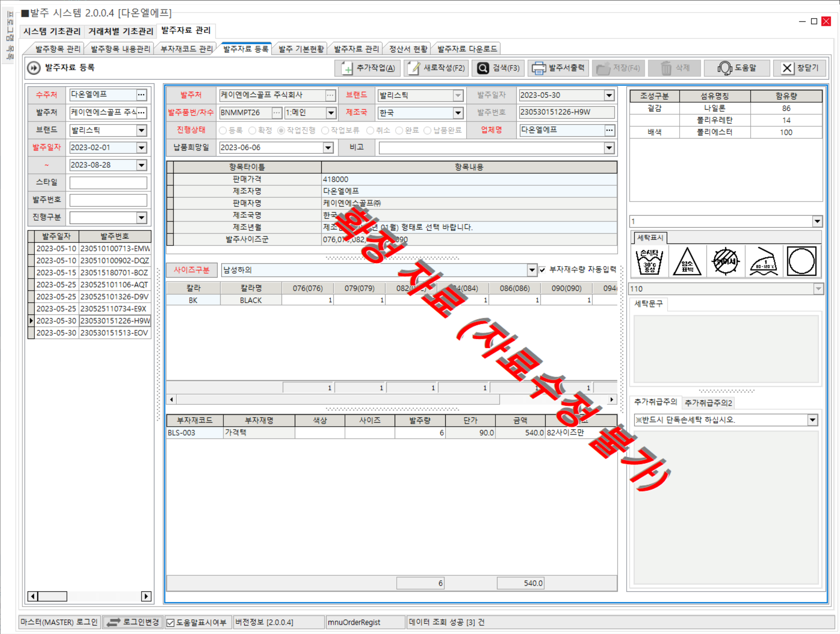This screenshot has width=840, height=634.
Task: Open 사이즈구분 남성하의 dropdown
Action: (532, 270)
